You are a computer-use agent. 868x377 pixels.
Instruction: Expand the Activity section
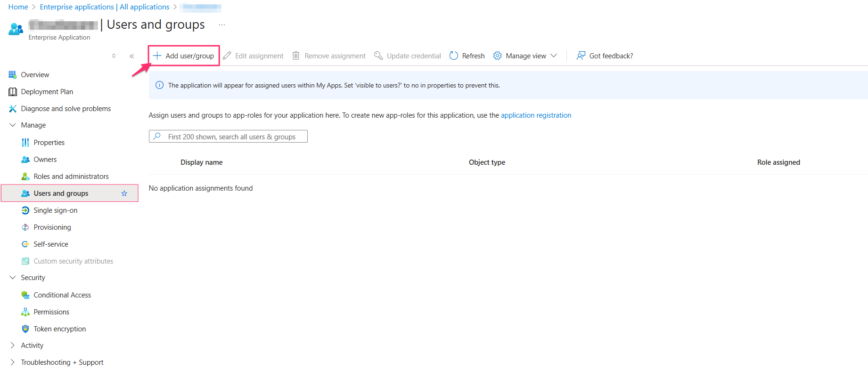pos(13,345)
